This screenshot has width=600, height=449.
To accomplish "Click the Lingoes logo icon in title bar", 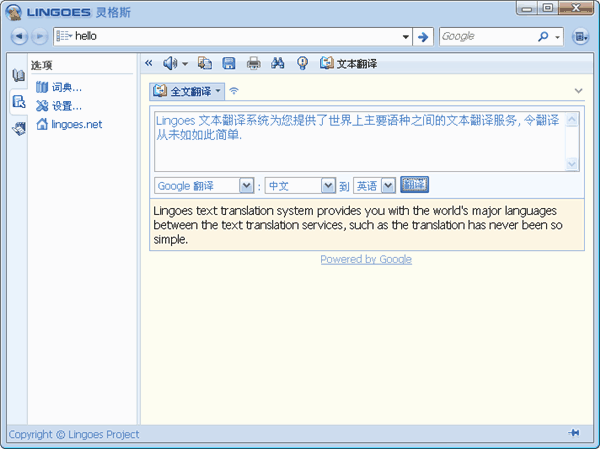I will tap(14, 13).
